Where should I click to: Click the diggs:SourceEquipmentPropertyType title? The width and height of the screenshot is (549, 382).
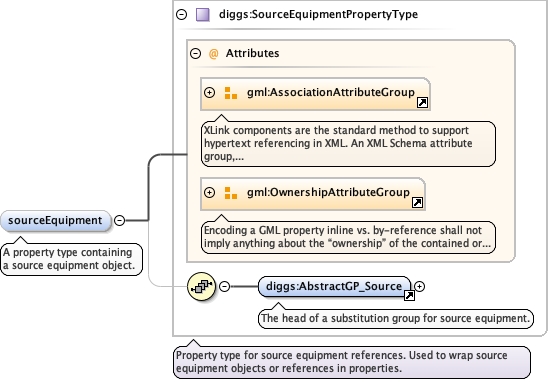point(318,14)
